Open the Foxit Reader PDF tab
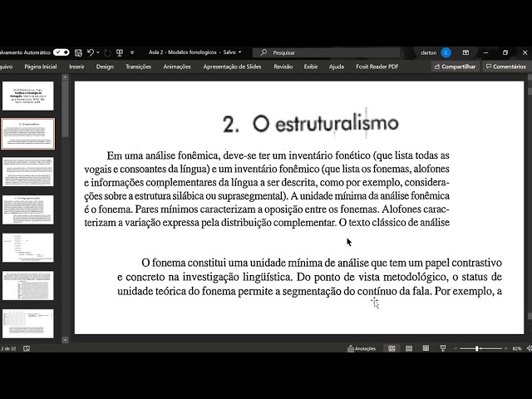This screenshot has height=399, width=532. 377,66
